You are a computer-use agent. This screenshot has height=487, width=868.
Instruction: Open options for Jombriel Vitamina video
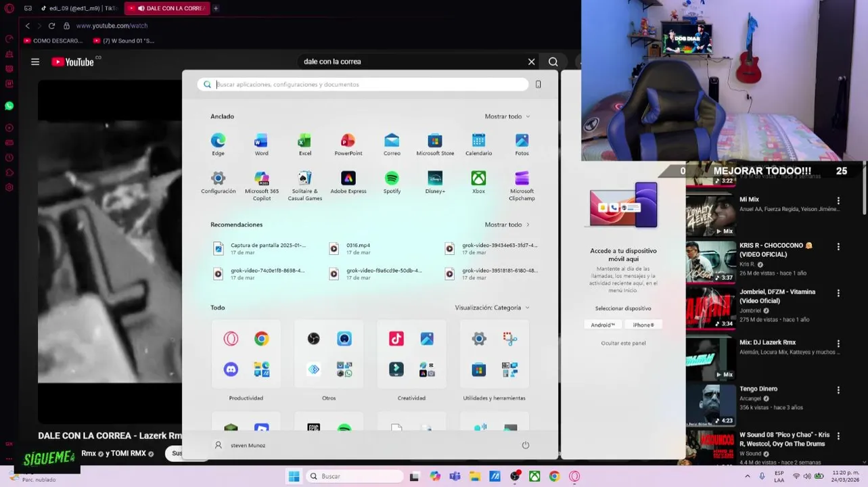point(838,294)
